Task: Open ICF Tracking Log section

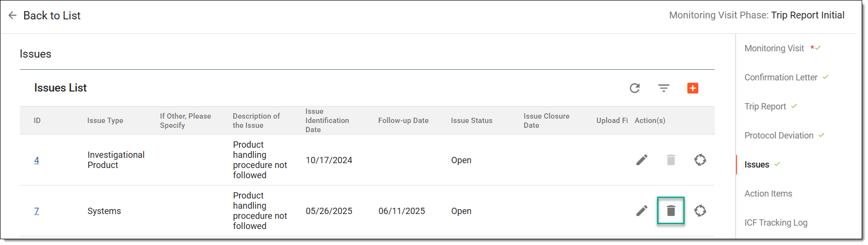Action: coord(776,223)
